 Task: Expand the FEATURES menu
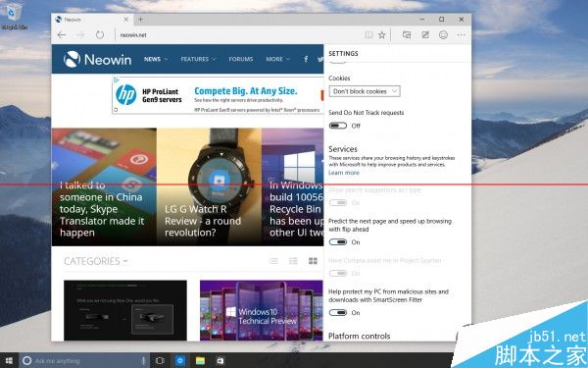click(198, 59)
